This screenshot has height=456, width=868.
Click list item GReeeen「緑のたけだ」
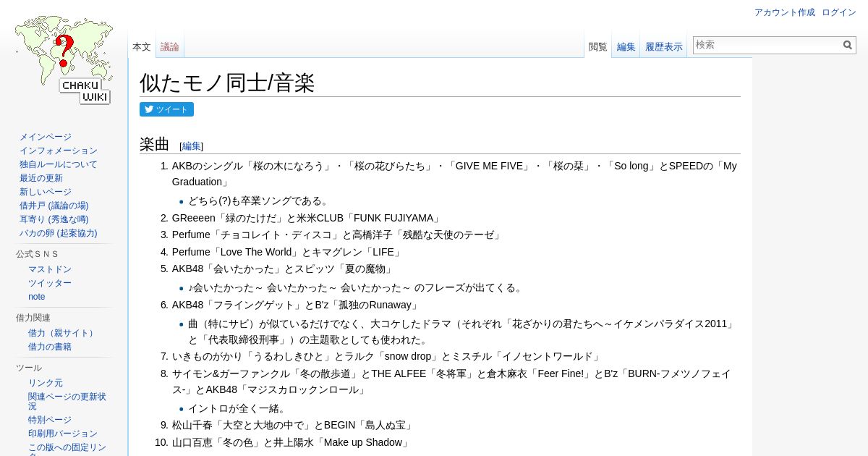[307, 218]
